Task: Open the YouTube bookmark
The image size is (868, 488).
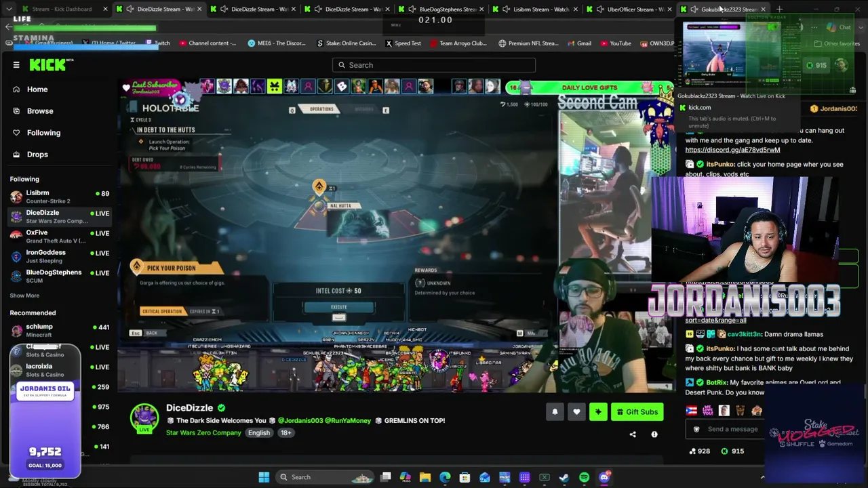Action: click(615, 43)
